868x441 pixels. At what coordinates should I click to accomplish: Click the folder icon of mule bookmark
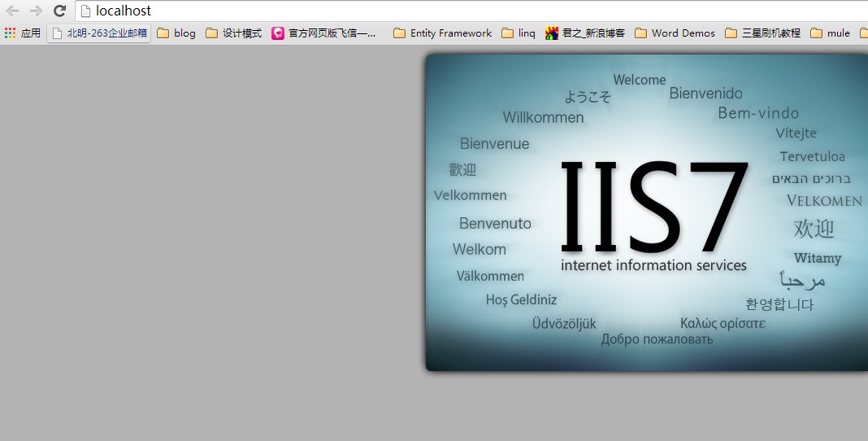817,33
